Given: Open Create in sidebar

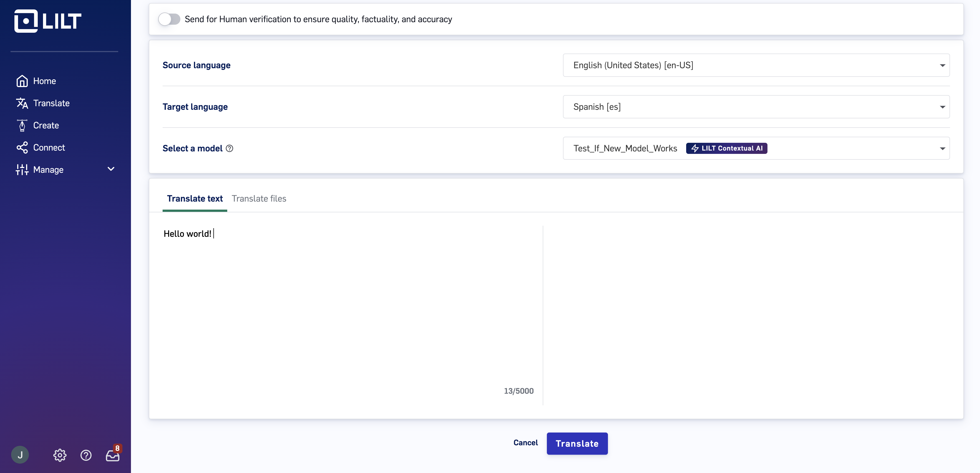Looking at the screenshot, I should (46, 126).
